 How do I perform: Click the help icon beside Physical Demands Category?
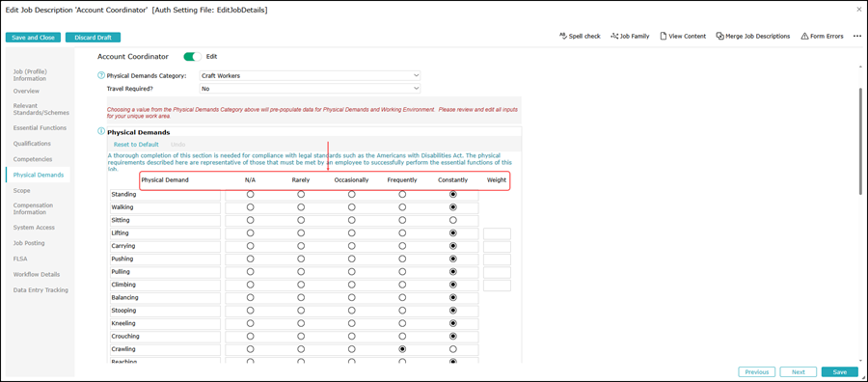tap(100, 75)
